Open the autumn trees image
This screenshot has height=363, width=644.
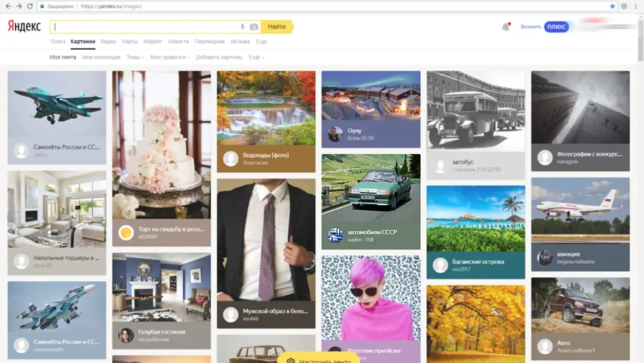[x=475, y=324]
